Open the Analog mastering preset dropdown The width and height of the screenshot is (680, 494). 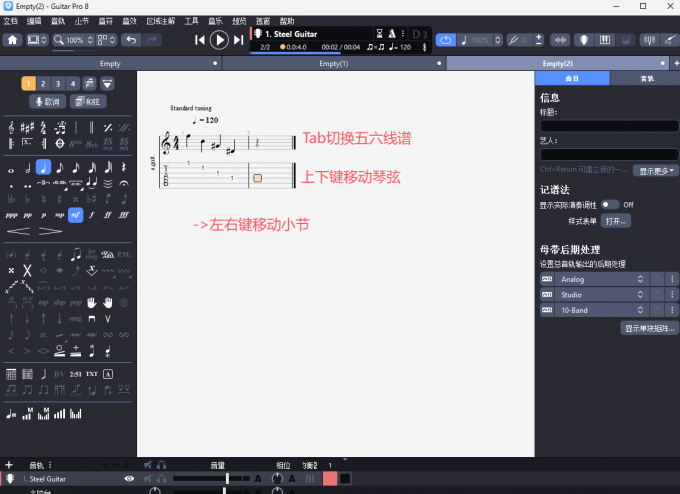pos(601,279)
